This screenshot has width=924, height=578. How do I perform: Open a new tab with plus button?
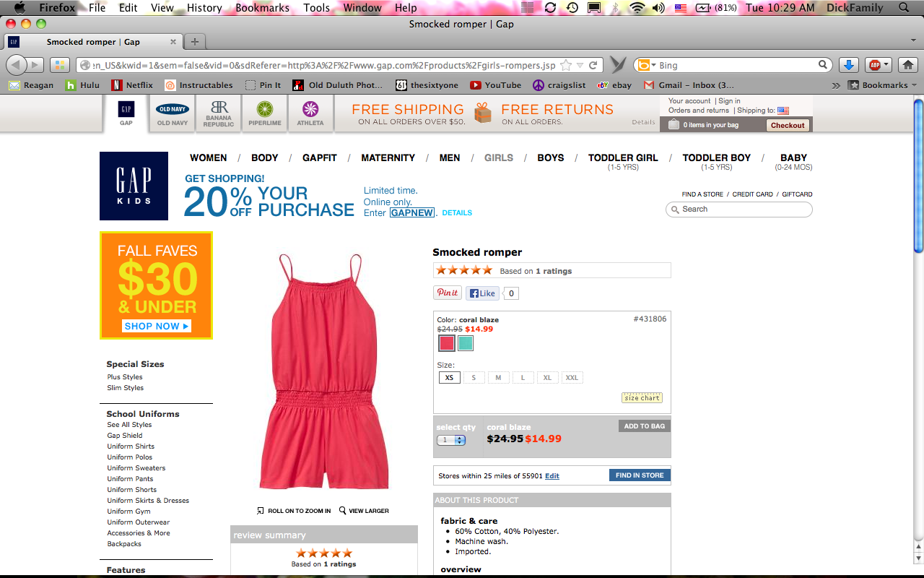click(x=195, y=42)
